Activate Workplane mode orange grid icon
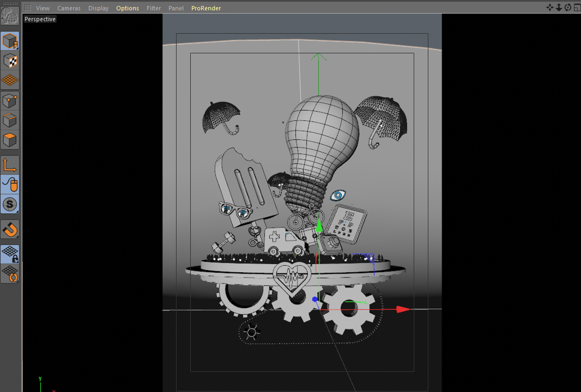The image size is (581, 392). [10, 80]
